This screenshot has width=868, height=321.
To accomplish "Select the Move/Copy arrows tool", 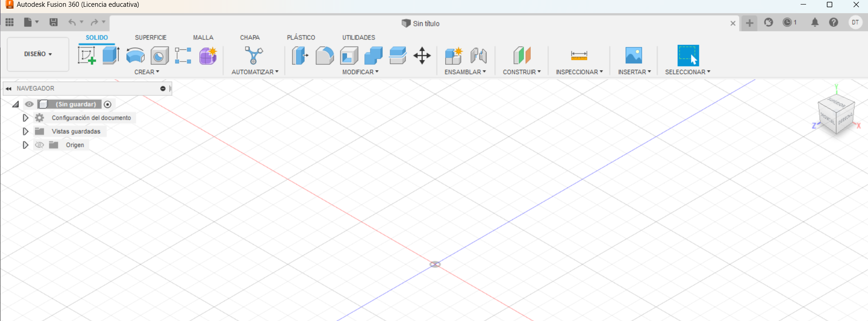I will tap(422, 56).
